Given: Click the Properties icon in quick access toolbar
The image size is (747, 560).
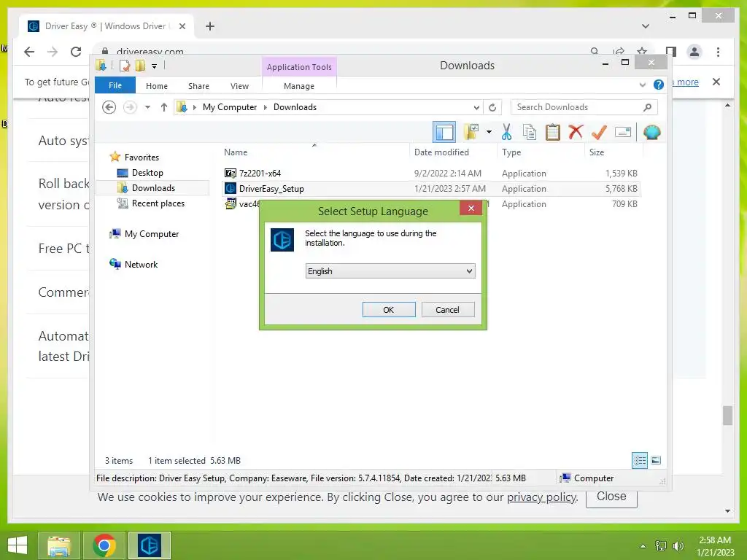Looking at the screenshot, I should tap(124, 66).
